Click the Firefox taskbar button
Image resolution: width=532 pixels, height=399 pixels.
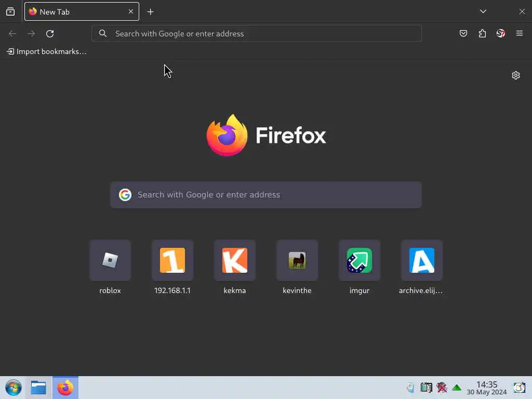click(65, 388)
